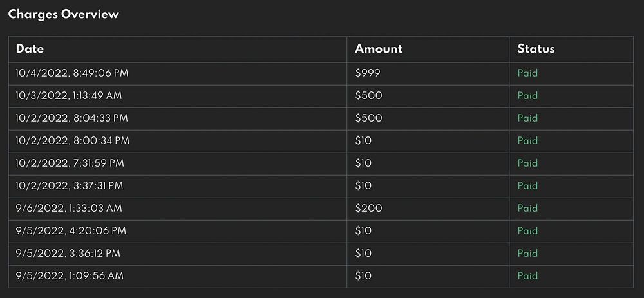644x298 pixels.
Task: Click the $10 amount for 10/2/2022, 7:31:59 PM
Action: click(x=363, y=163)
